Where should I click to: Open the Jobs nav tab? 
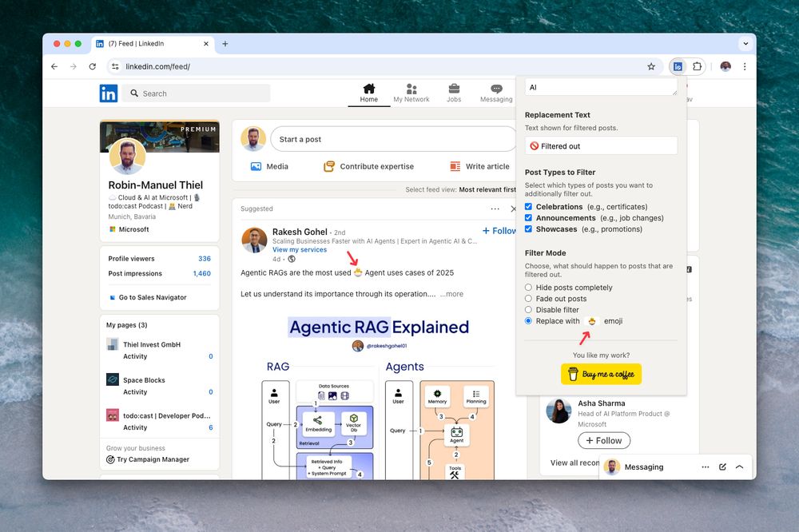[x=454, y=93]
